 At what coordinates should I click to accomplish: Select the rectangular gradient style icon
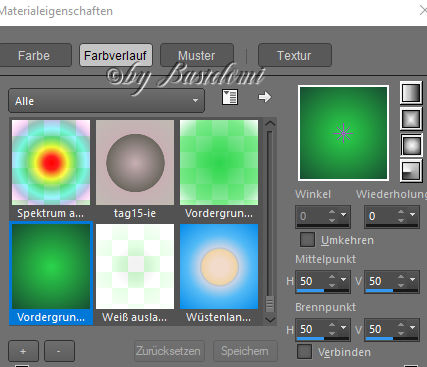pyautogui.click(x=411, y=119)
